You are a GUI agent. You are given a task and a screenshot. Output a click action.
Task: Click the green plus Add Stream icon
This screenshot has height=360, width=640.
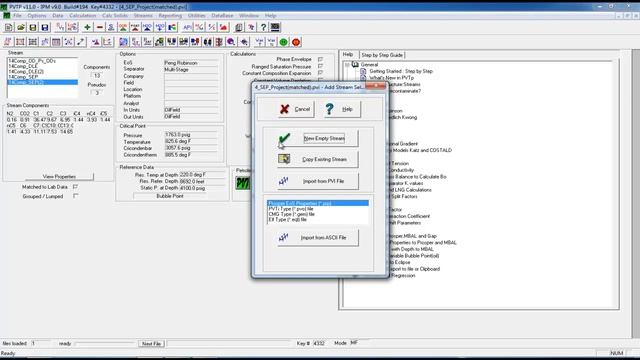[x=87, y=27]
